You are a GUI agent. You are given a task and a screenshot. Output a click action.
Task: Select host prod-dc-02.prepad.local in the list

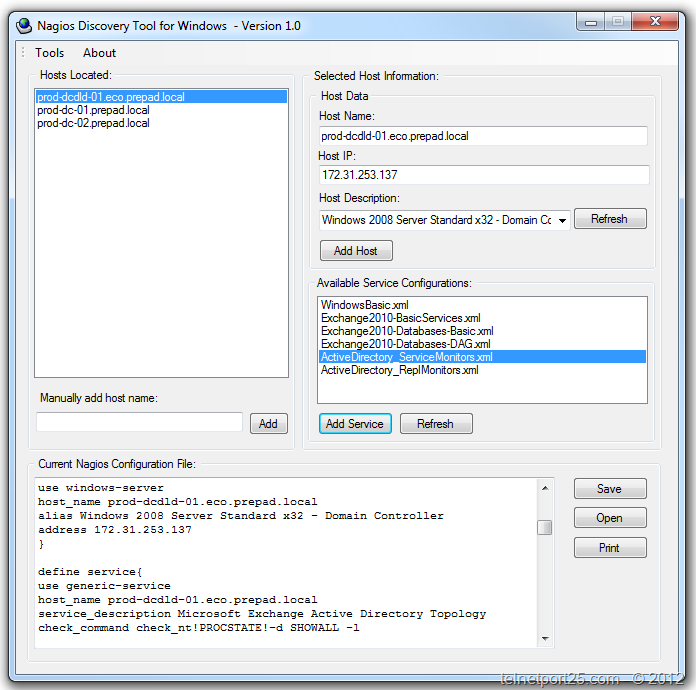(x=161, y=123)
